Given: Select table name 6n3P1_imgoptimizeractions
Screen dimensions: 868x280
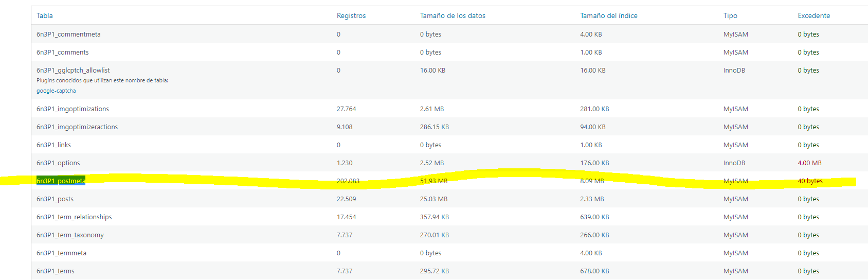Looking at the screenshot, I should (77, 127).
